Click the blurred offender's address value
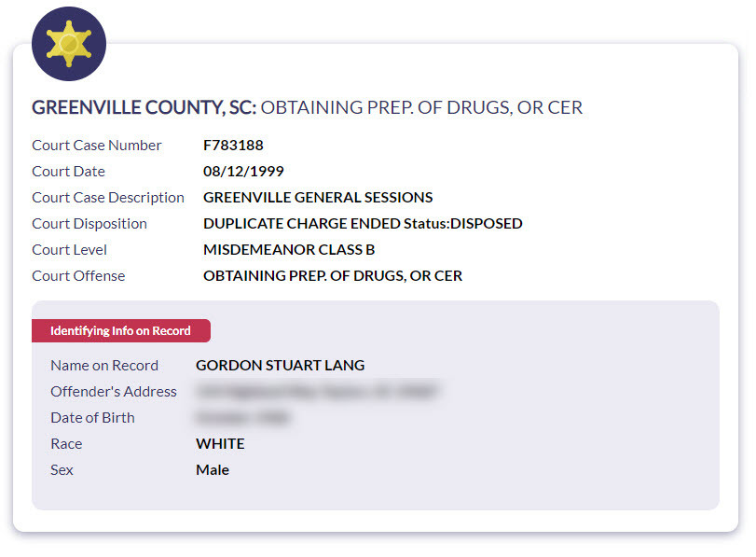The image size is (756, 557). pos(317,392)
